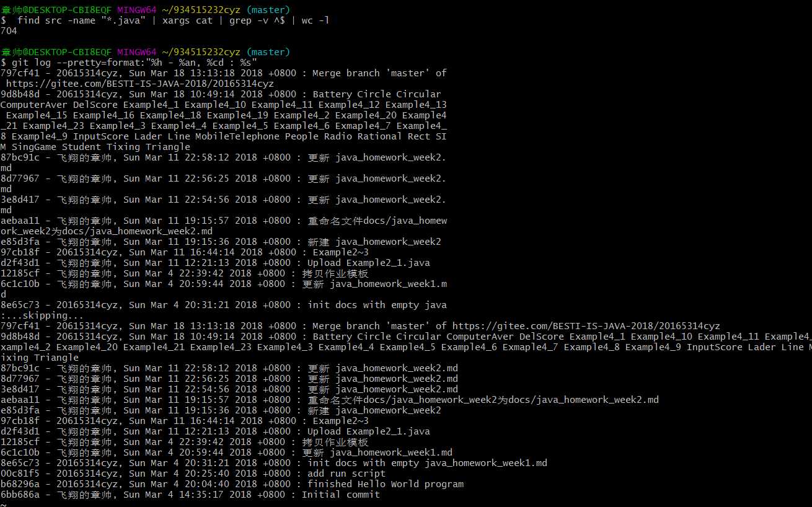This screenshot has width=812, height=507.
Task: Click the commit hash "00c81f5"
Action: coord(20,474)
